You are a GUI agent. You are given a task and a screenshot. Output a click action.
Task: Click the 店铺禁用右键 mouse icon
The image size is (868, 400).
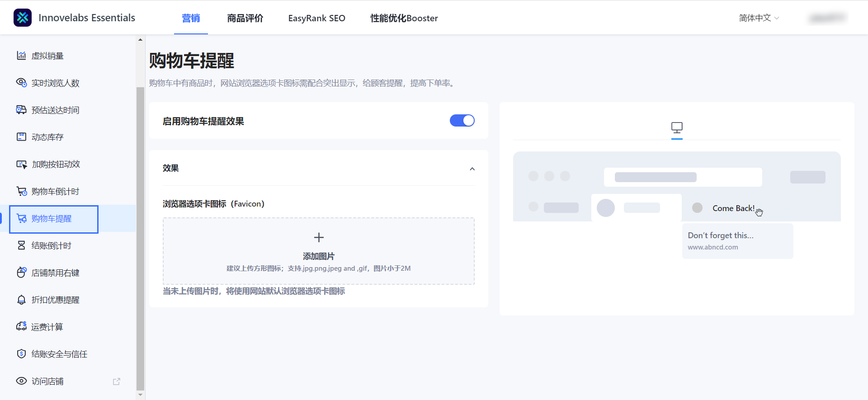pyautogui.click(x=21, y=273)
